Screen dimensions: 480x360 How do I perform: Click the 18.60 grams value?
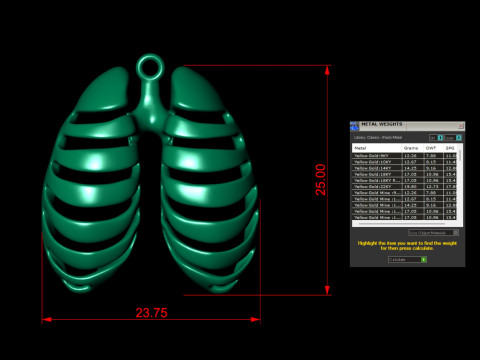click(410, 187)
